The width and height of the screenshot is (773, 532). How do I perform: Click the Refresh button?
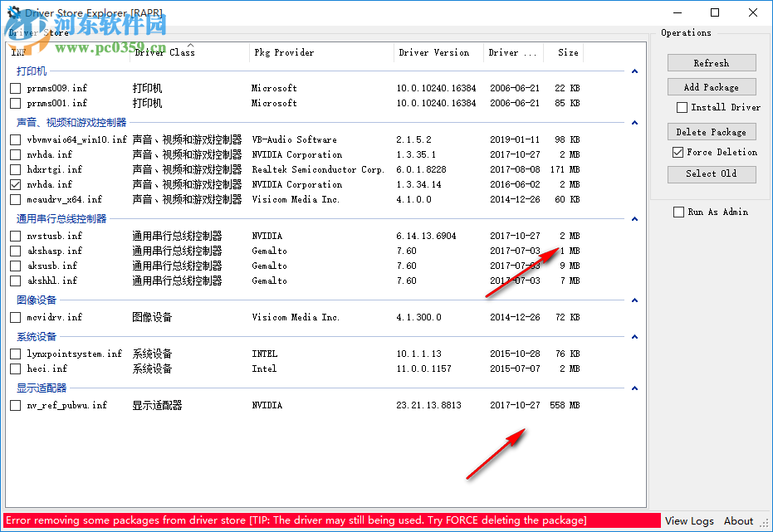712,63
